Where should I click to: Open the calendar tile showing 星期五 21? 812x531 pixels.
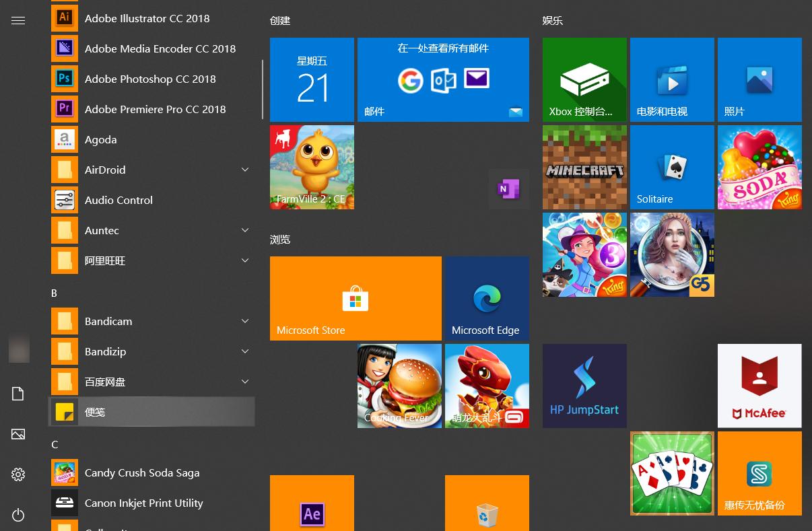311,79
